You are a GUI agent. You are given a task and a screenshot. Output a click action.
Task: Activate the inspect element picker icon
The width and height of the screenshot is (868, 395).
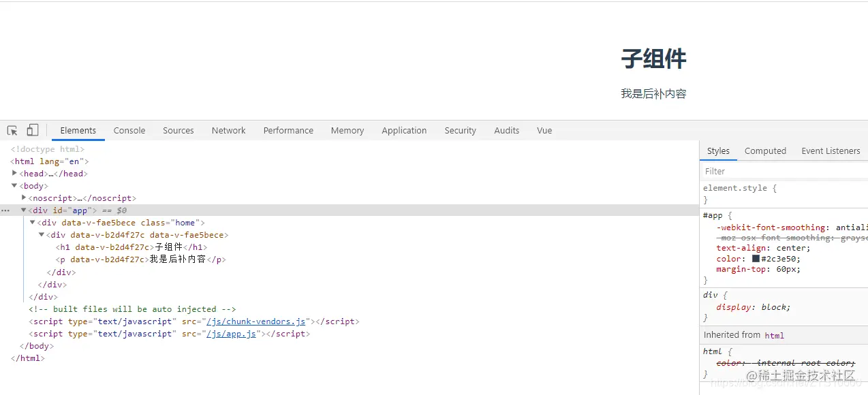coord(12,130)
